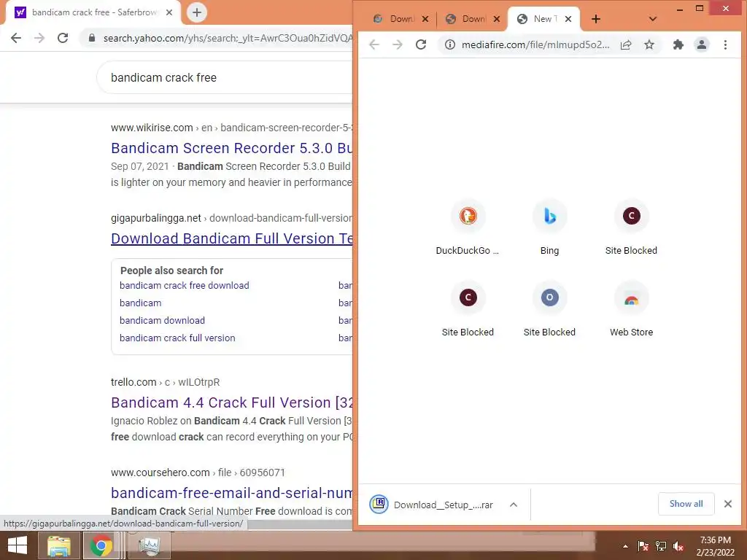The height and width of the screenshot is (560, 747).
Task: Click the bandicam crack free search box
Action: point(224,77)
